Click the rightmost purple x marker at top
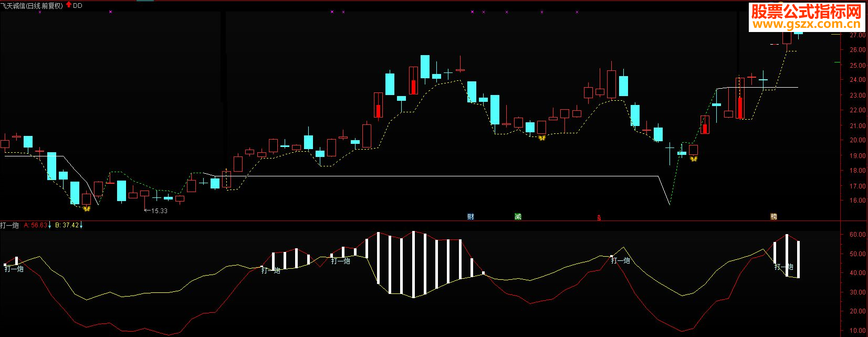Screen dimensions: 868x337 (577, 12)
